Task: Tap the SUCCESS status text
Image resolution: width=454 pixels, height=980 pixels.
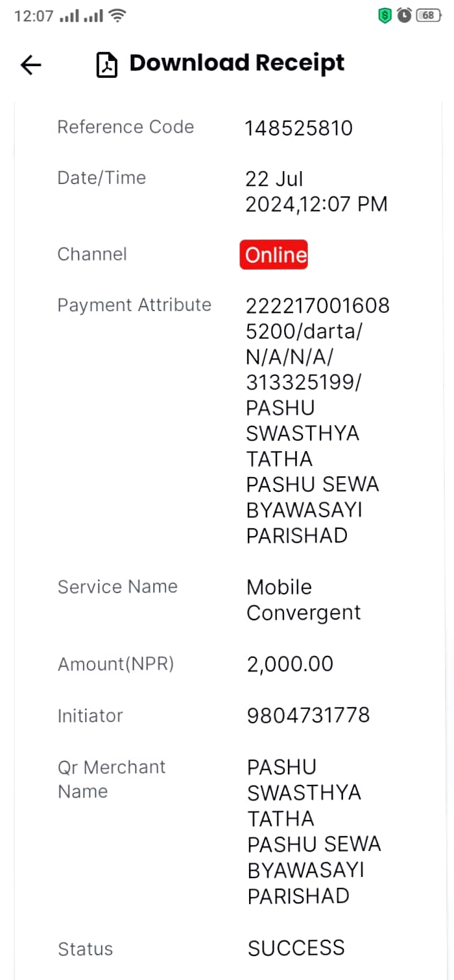Action: [296, 948]
